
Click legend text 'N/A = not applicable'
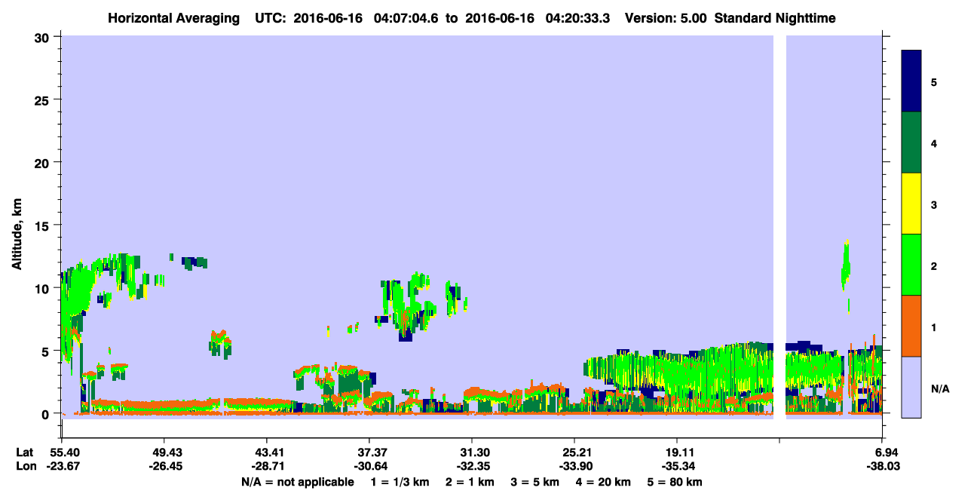[298, 482]
